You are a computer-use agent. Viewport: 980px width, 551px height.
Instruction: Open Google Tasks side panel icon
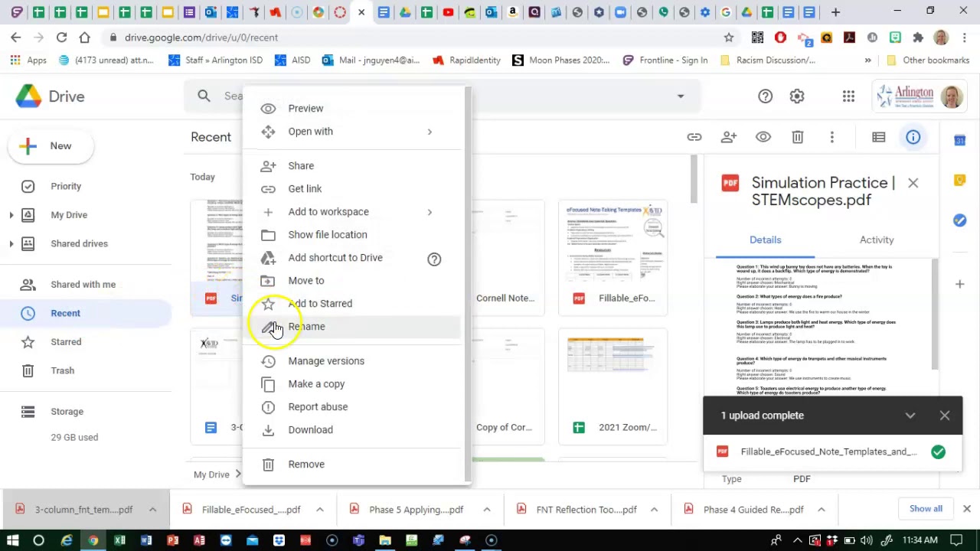(x=959, y=220)
